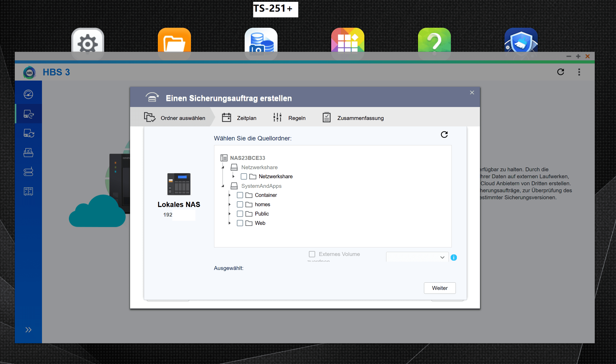This screenshot has height=364, width=616.
Task: Open the Sync sidebar icon
Action: pyautogui.click(x=29, y=133)
